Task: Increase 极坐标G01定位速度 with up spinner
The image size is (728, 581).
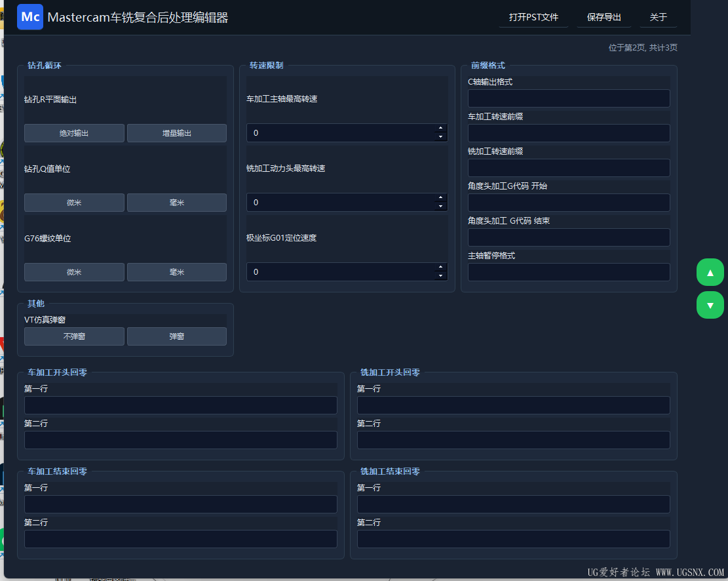Action: (440, 268)
